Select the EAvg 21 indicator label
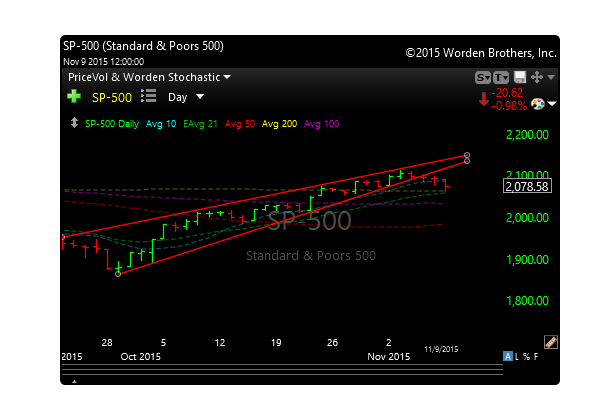 click(200, 124)
